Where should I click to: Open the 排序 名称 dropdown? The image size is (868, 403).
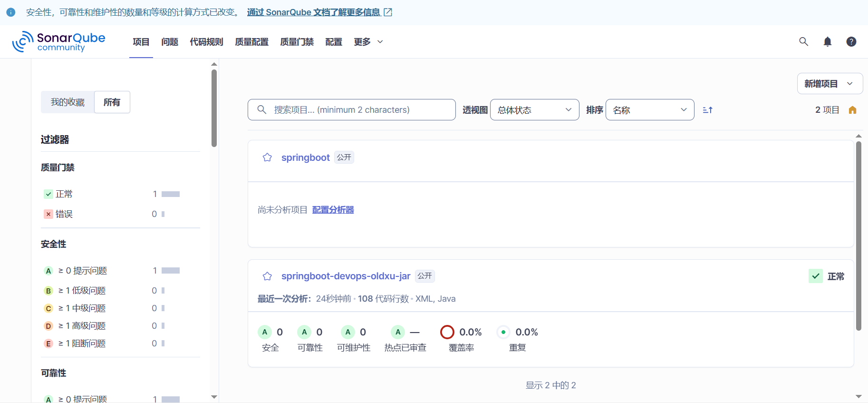tap(649, 110)
